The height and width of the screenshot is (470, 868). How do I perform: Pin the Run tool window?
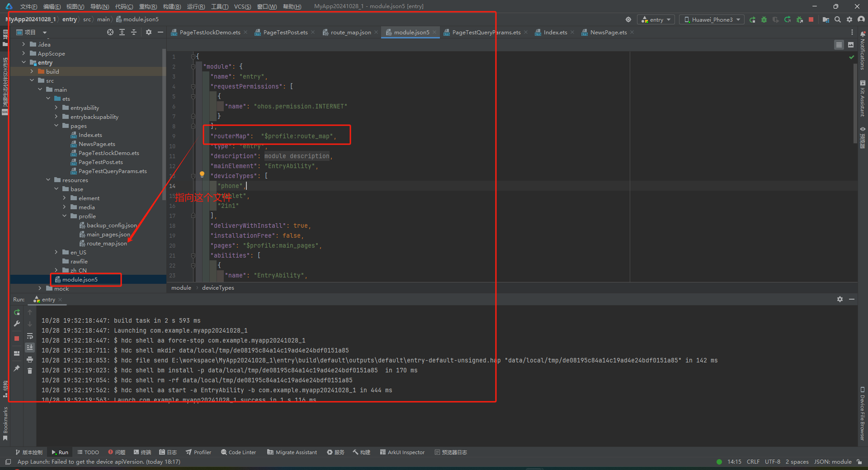point(17,368)
